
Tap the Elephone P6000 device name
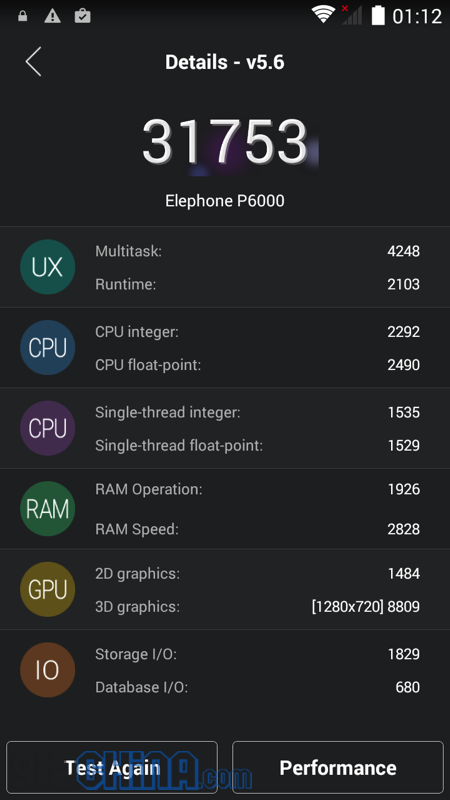pyautogui.click(x=225, y=201)
